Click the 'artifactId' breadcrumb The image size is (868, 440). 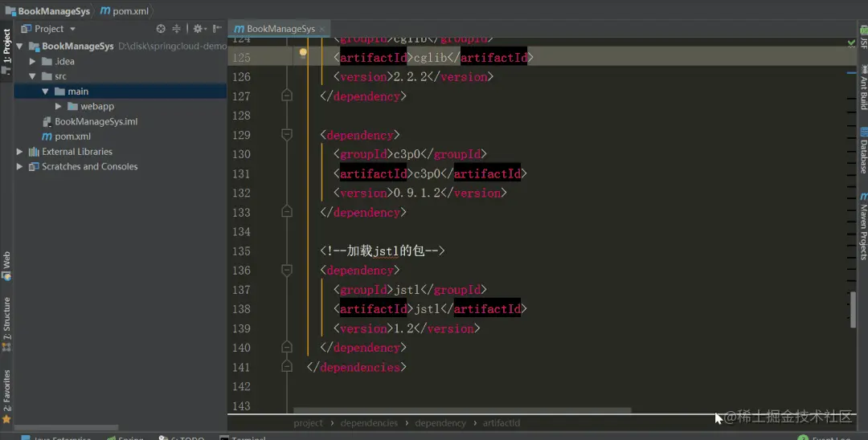[x=502, y=423]
